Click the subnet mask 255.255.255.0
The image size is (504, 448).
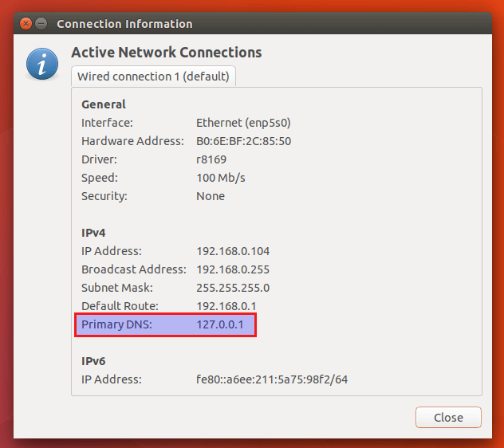233,288
